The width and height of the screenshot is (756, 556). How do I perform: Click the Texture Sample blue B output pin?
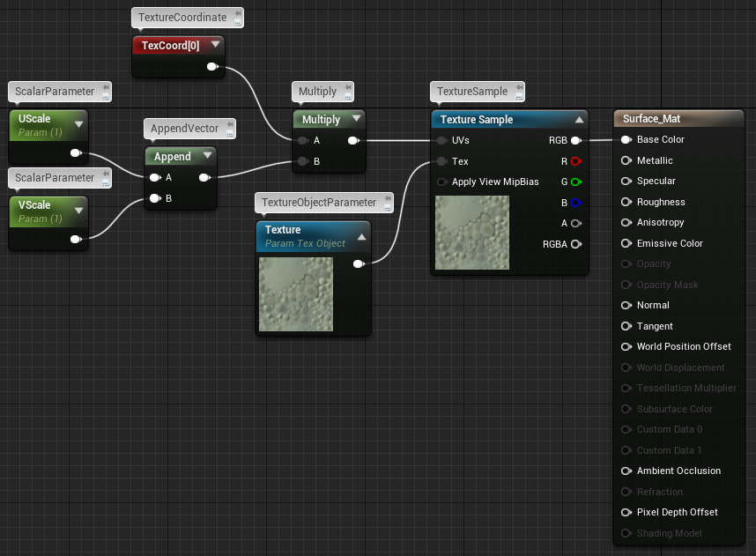pyautogui.click(x=575, y=203)
